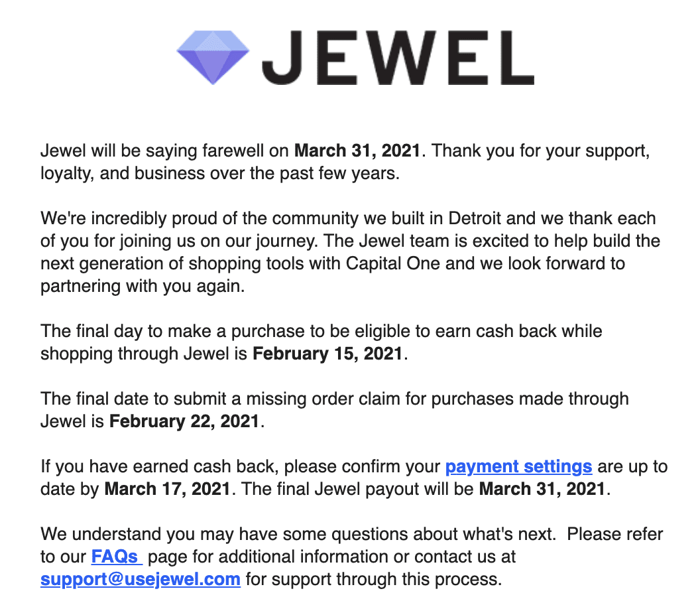Open the FAQs page link
The image size is (700, 605).
(115, 555)
